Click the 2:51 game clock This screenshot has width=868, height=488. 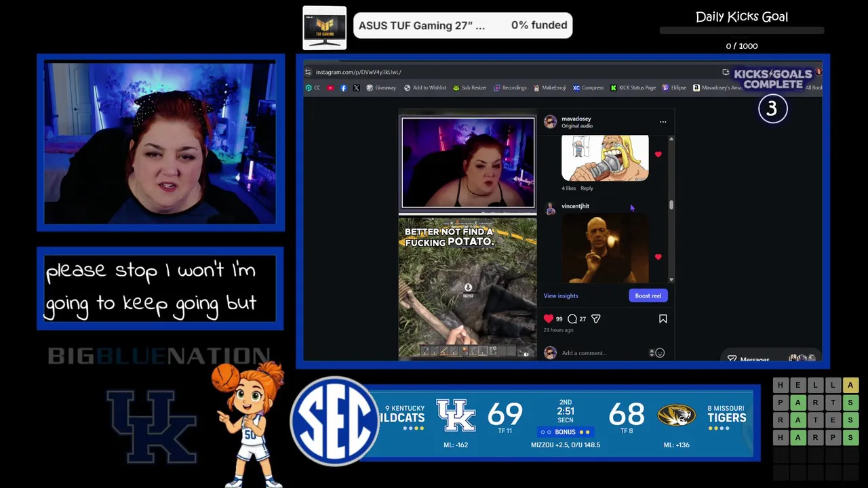pyautogui.click(x=565, y=411)
